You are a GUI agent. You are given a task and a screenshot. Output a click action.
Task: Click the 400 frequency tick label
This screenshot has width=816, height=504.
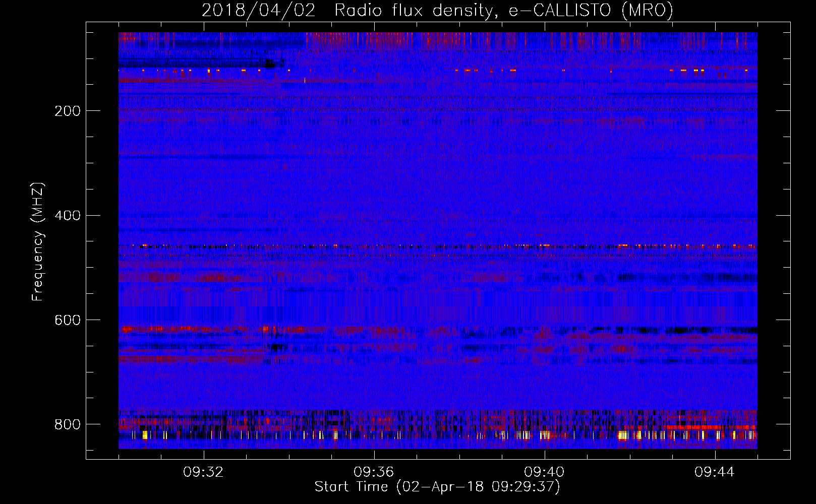[68, 216]
